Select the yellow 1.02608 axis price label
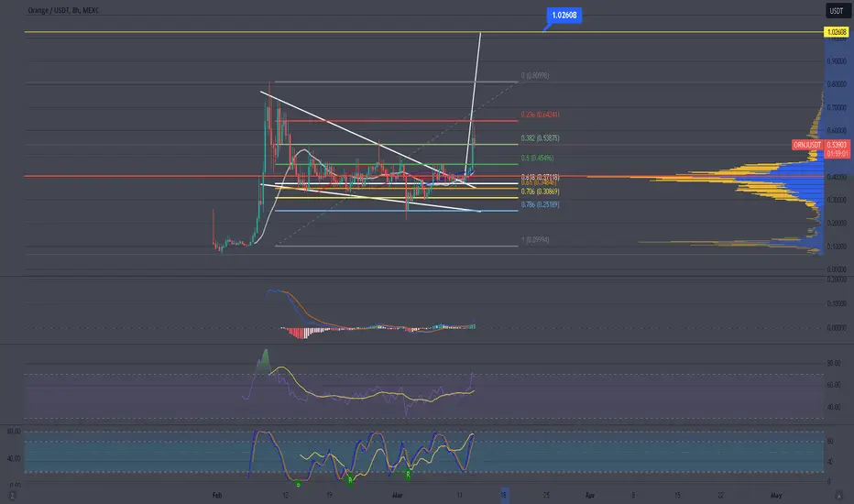This screenshot has height=504, width=854. pyautogui.click(x=837, y=32)
